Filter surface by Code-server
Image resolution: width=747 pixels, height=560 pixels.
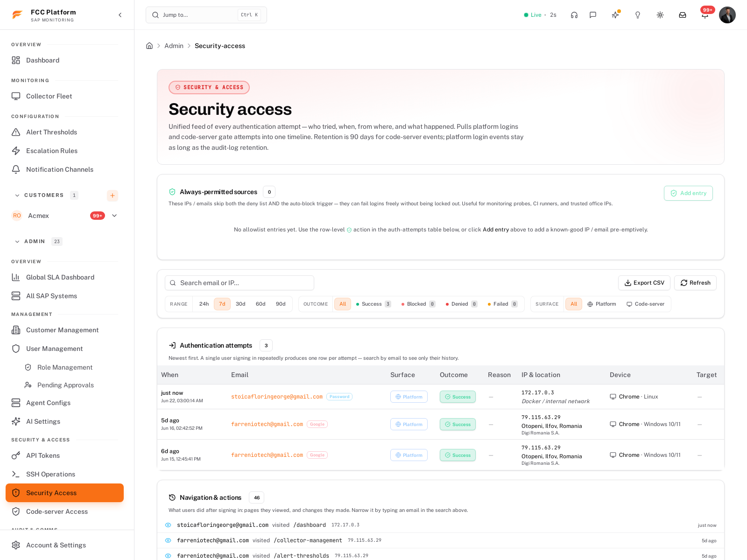click(646, 304)
